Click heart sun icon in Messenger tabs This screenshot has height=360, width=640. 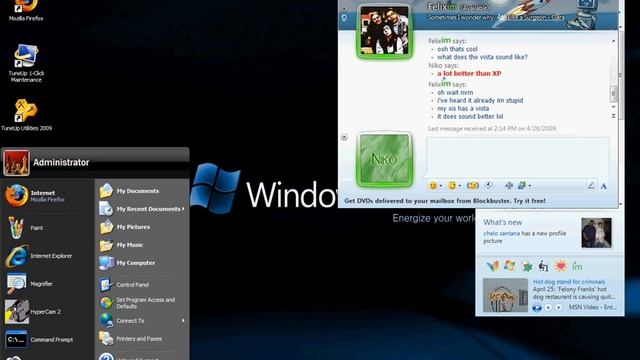560,266
